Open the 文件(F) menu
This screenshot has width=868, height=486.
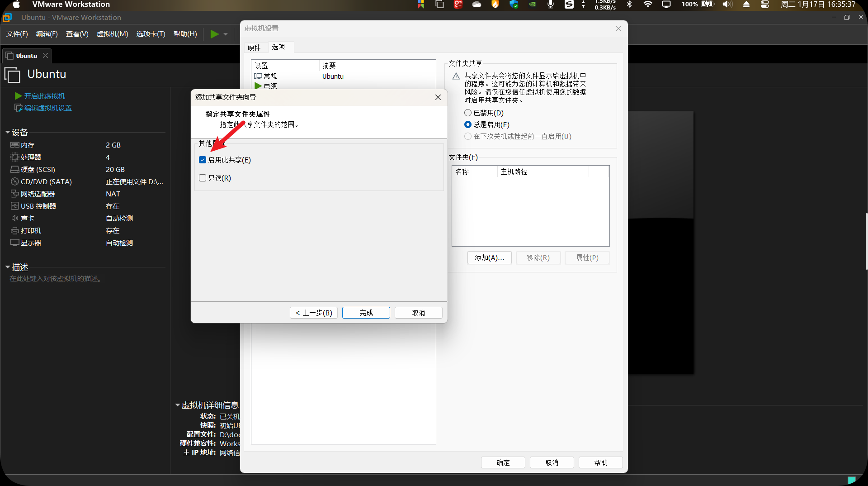coord(17,34)
